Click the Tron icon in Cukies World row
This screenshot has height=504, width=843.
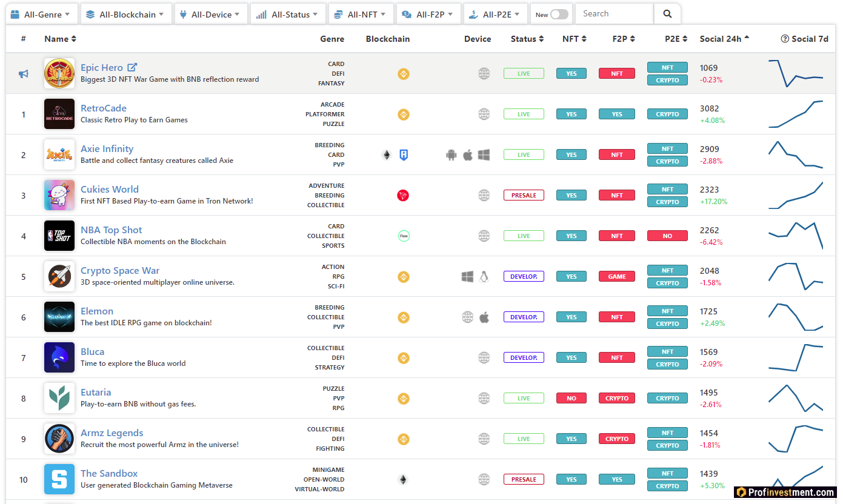pyautogui.click(x=403, y=195)
